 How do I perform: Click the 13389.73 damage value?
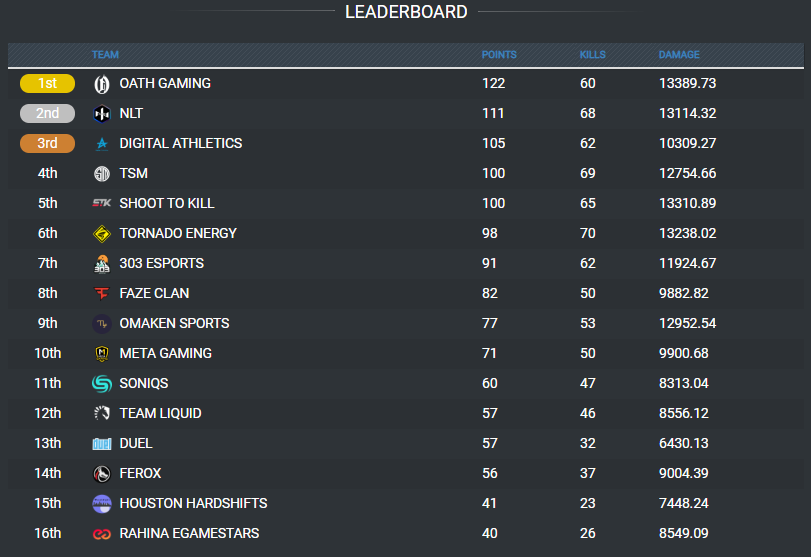[687, 83]
